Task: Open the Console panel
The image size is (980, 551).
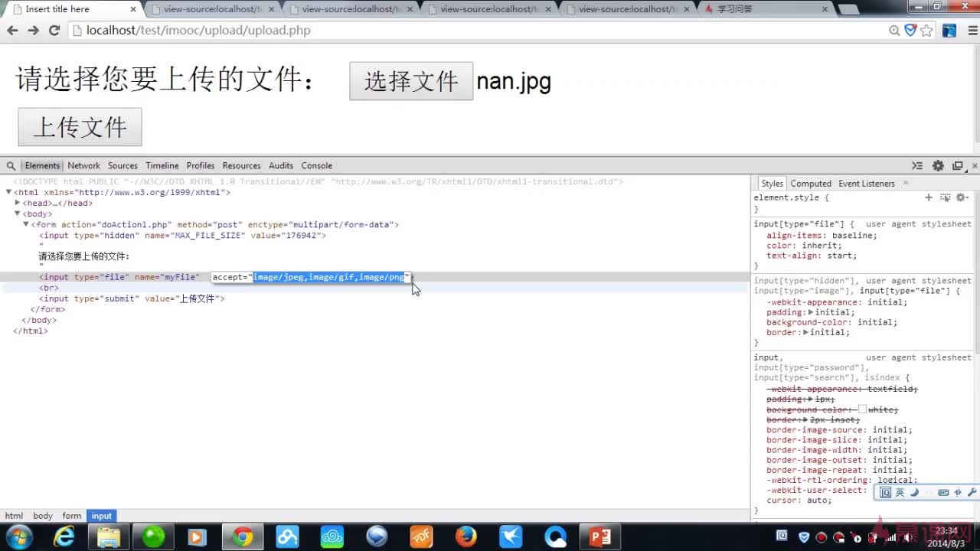Action: pyautogui.click(x=316, y=166)
